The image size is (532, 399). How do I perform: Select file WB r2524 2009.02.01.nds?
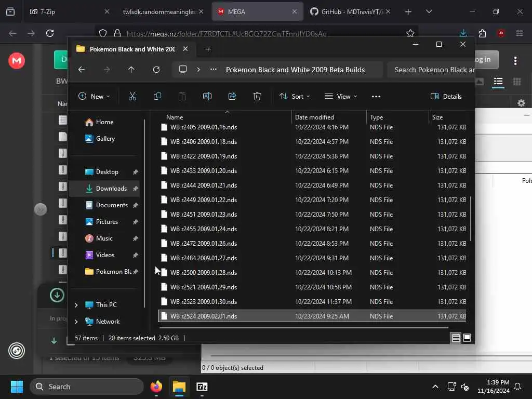(x=312, y=316)
